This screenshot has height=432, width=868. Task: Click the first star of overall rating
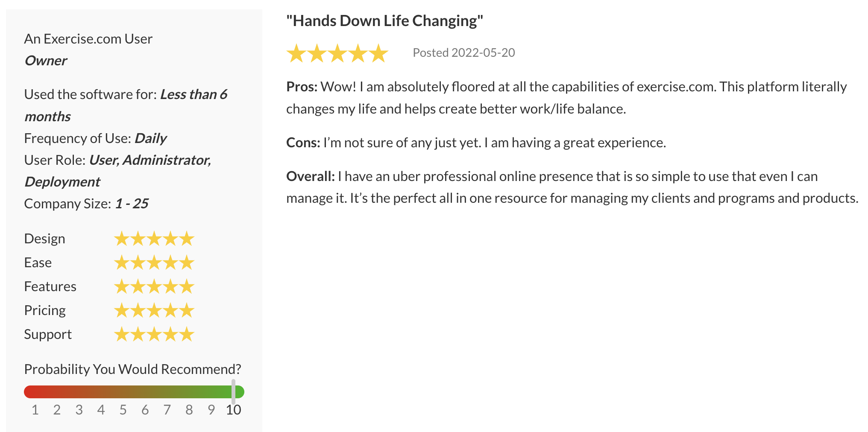pyautogui.click(x=296, y=53)
